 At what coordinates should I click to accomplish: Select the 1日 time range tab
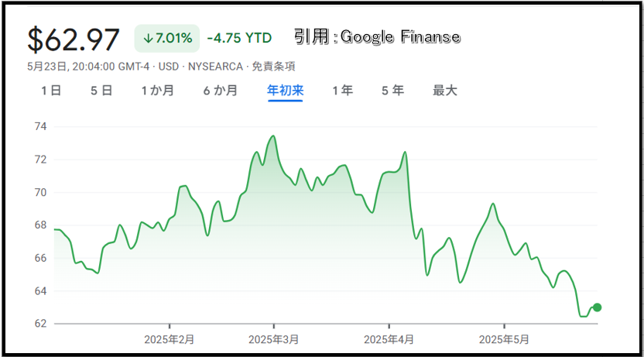pos(51,91)
